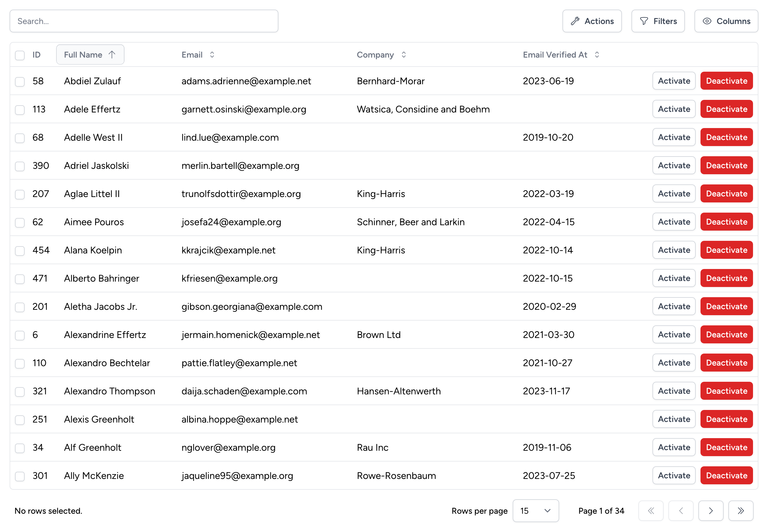Sort by Email Verified At arrows
The image size is (768, 532).
pyautogui.click(x=597, y=55)
